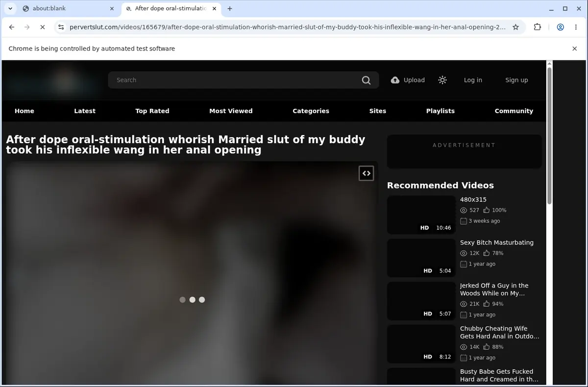Viewport: 588px width, 387px height.
Task: Minimize the Chrome window
Action: 552,8
